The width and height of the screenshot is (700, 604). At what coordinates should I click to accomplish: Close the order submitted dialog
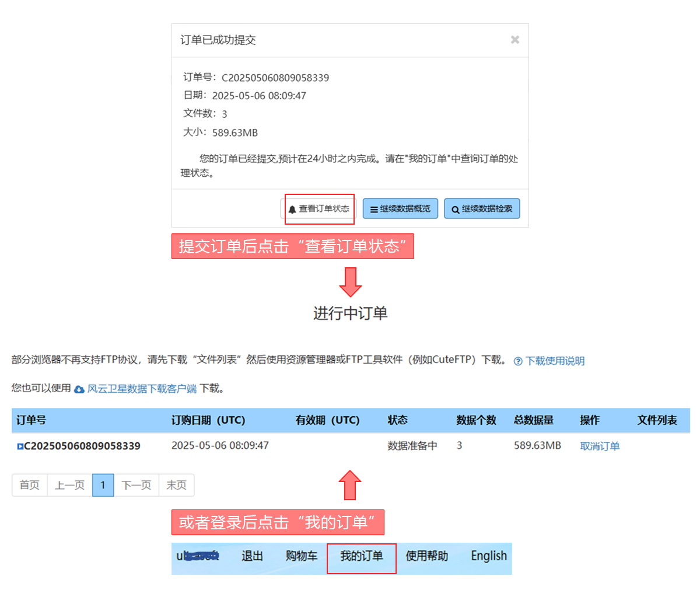(x=514, y=40)
